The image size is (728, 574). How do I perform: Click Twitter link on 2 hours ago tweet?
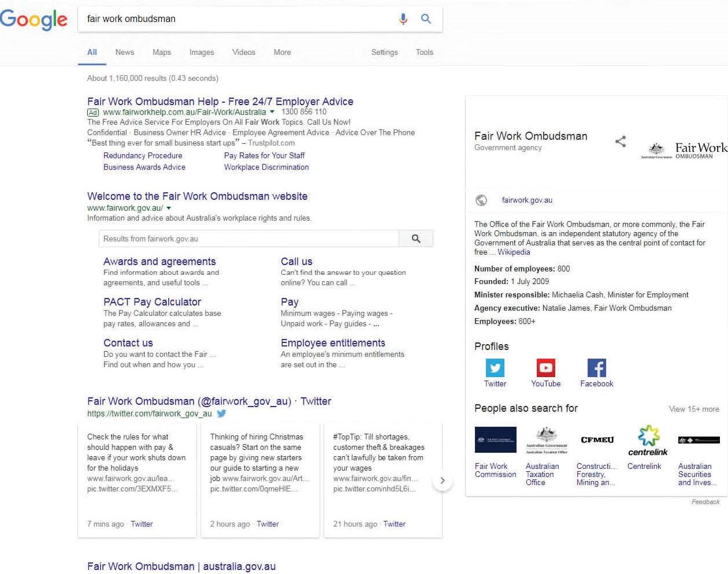[268, 524]
